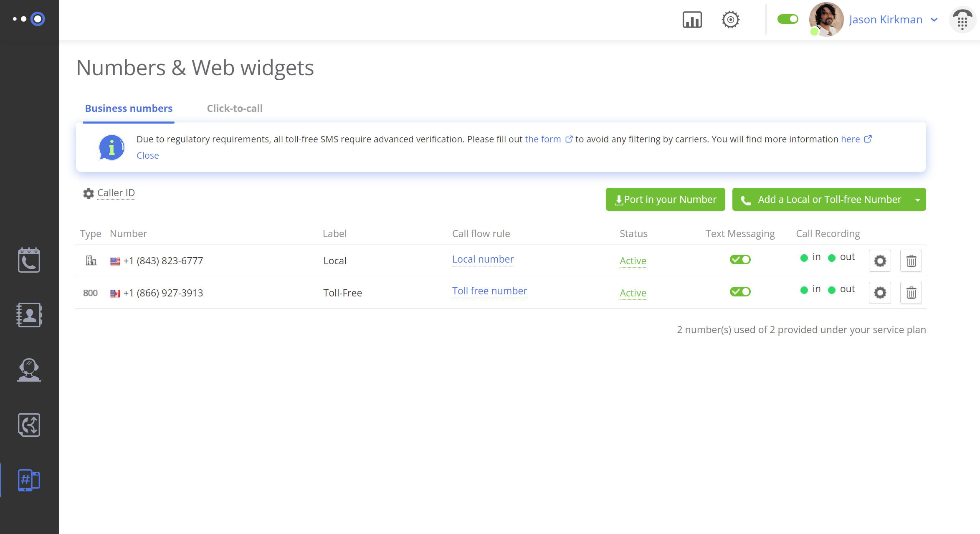Image resolution: width=980 pixels, height=534 pixels.
Task: Click the Call Recording column header
Action: (x=828, y=234)
